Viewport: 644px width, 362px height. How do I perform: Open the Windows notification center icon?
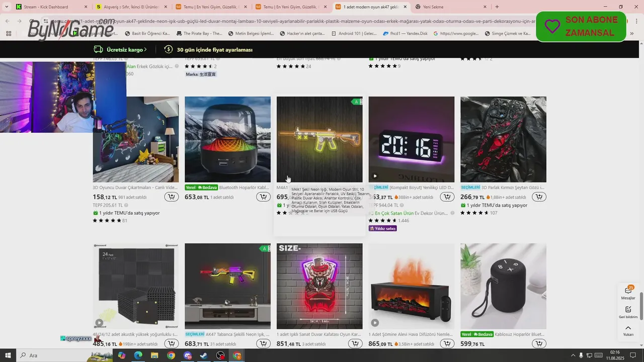point(633,355)
